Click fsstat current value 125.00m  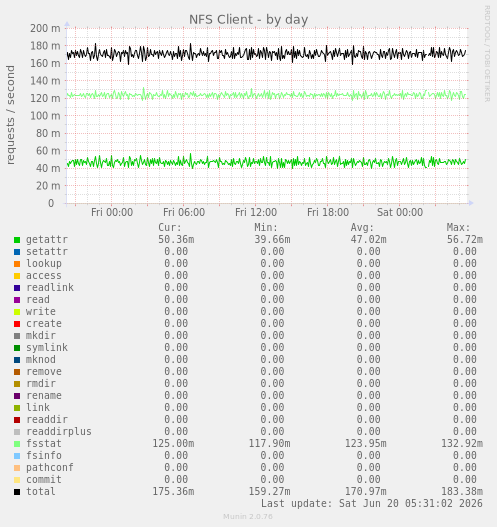(173, 443)
